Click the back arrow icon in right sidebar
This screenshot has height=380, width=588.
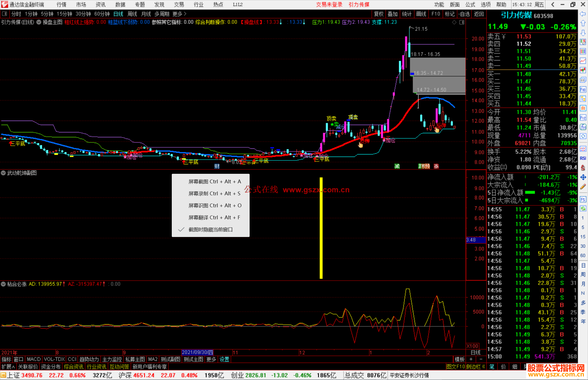(x=583, y=14)
